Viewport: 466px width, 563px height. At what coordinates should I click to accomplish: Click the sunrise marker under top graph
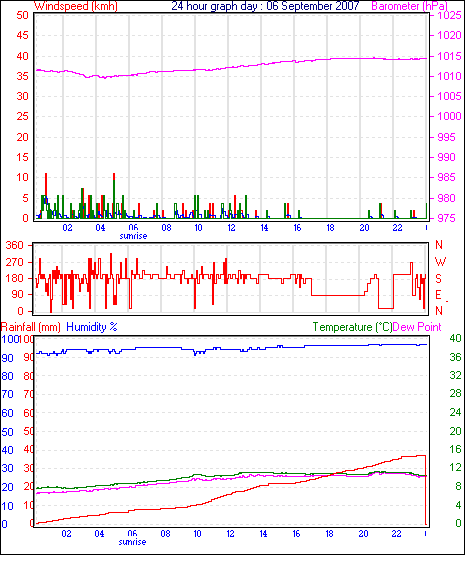133,236
